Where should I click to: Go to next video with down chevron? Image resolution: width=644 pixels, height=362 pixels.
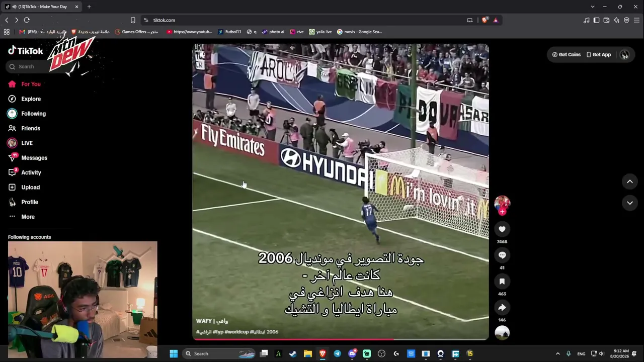coord(630,203)
